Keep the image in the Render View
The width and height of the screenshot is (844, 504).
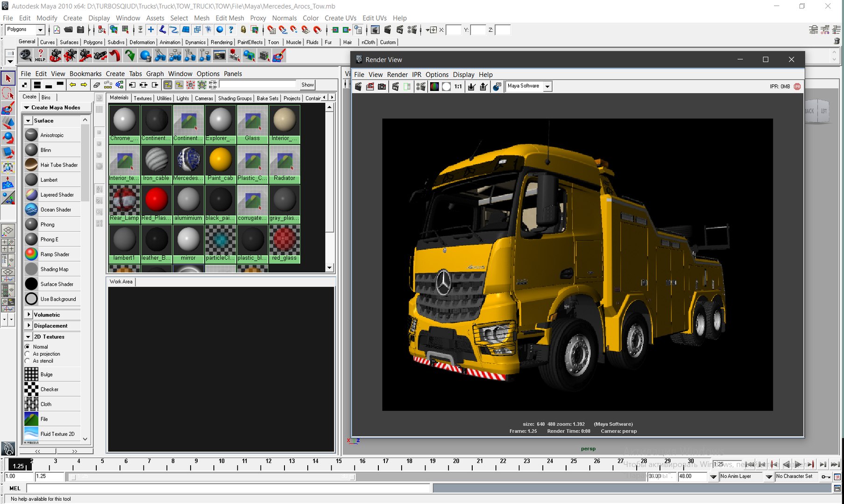471,86
